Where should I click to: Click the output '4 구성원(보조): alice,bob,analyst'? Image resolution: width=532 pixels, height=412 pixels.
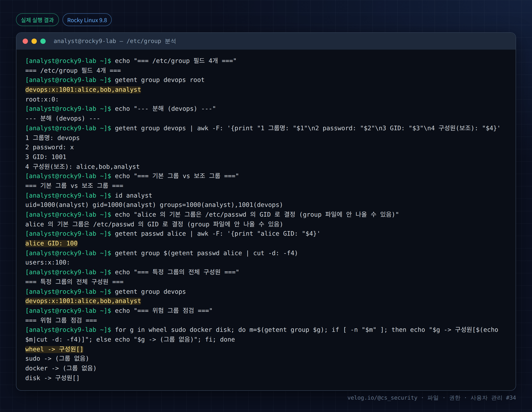pyautogui.click(x=83, y=167)
